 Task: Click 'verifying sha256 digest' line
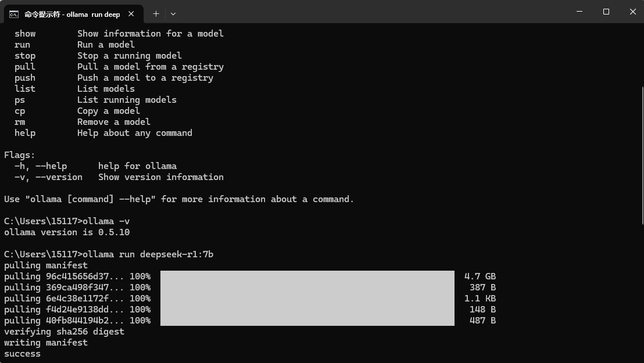tap(64, 332)
